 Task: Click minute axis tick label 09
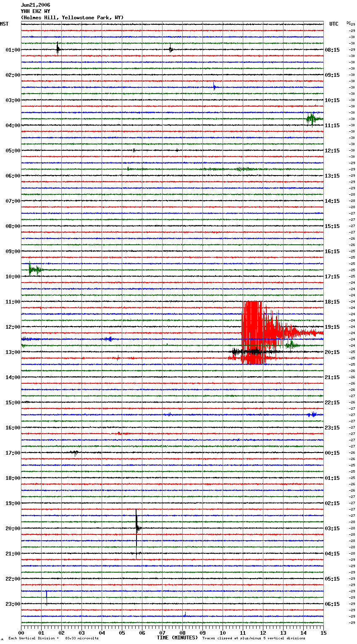coord(202,633)
